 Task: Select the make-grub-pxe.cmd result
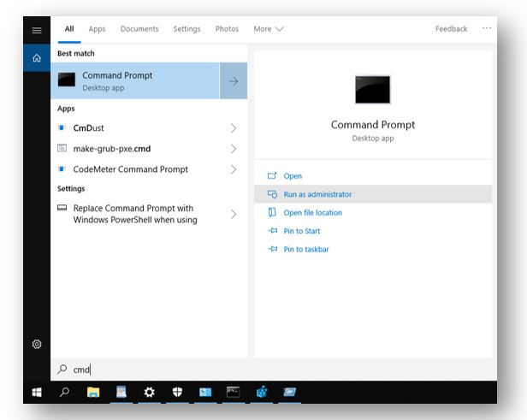pyautogui.click(x=149, y=149)
